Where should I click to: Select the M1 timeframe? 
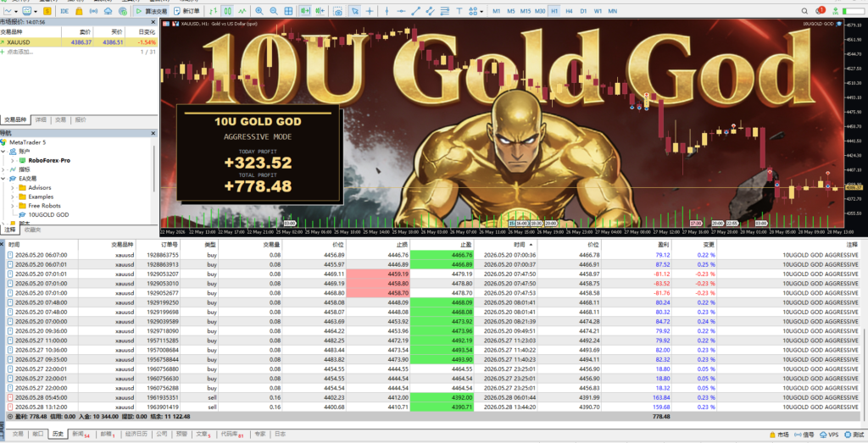pos(496,11)
